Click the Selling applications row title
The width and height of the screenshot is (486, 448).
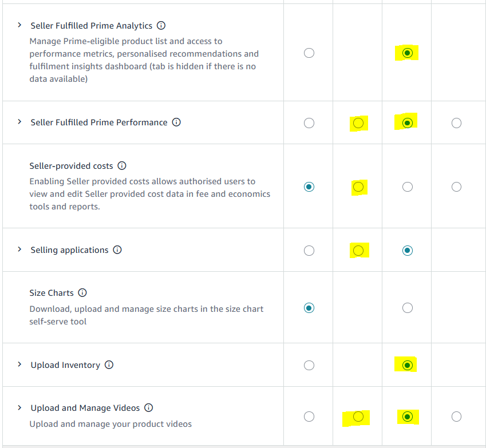tap(69, 250)
